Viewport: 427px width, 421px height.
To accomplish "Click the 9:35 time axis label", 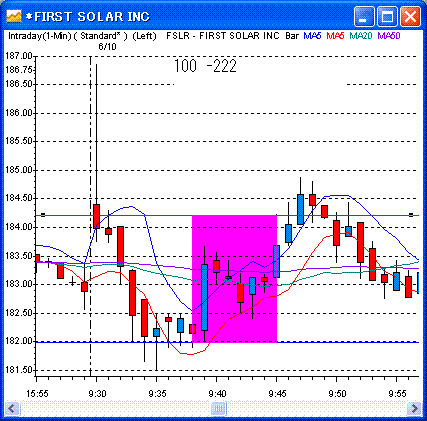I will (x=158, y=394).
